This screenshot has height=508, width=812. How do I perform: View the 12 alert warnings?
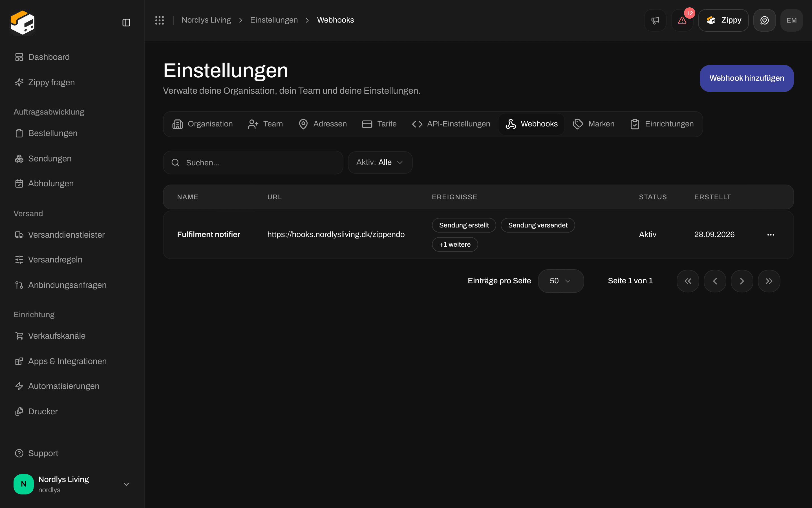tap(682, 20)
